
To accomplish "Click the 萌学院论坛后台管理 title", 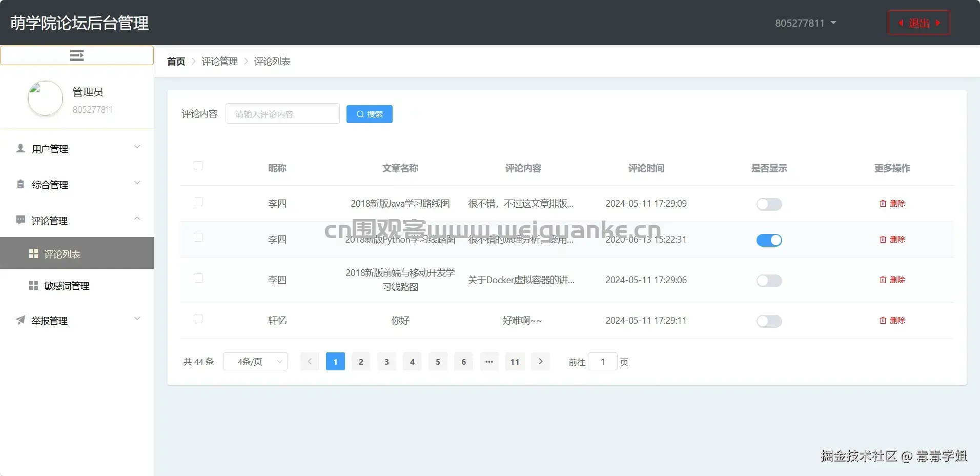I will pos(79,23).
